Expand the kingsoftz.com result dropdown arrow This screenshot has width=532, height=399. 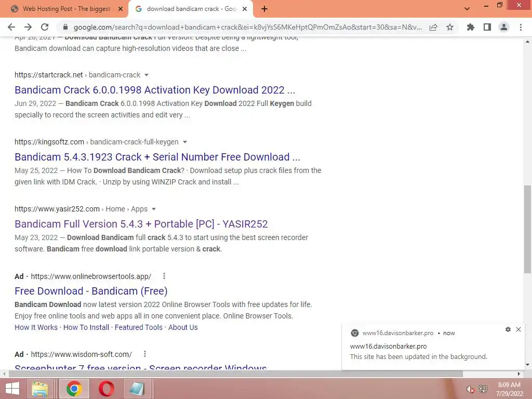click(185, 142)
